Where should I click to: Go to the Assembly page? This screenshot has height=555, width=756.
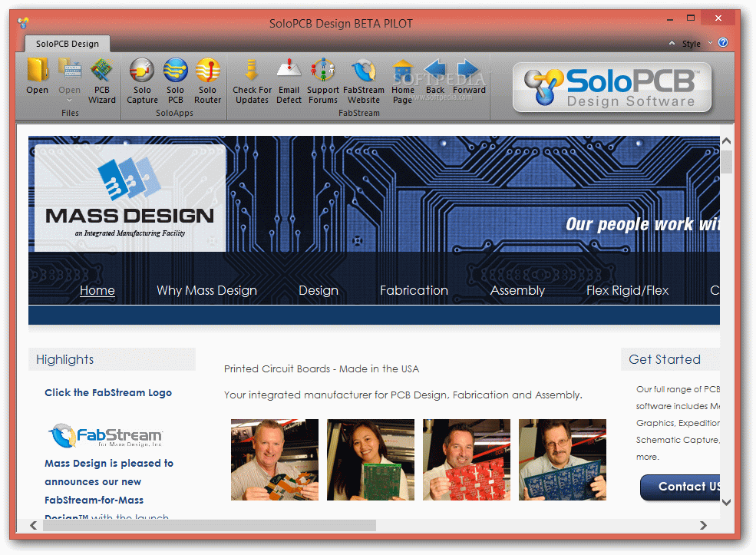517,290
